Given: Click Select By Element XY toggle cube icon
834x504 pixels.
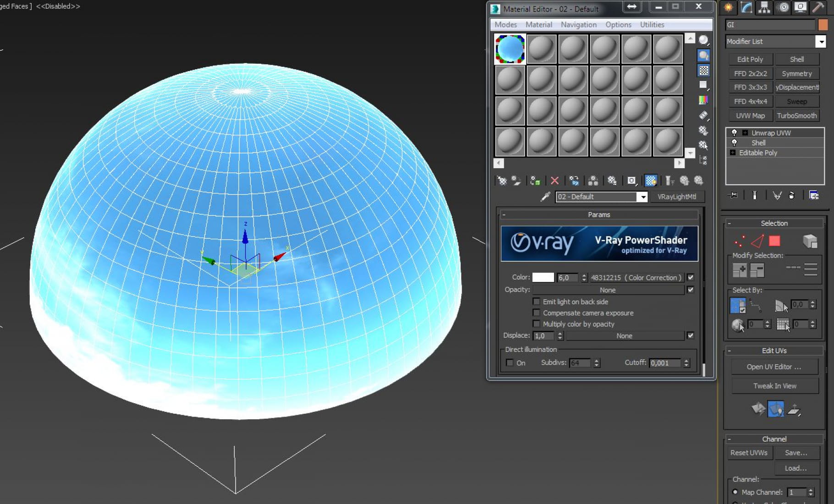Looking at the screenshot, I should (x=810, y=241).
